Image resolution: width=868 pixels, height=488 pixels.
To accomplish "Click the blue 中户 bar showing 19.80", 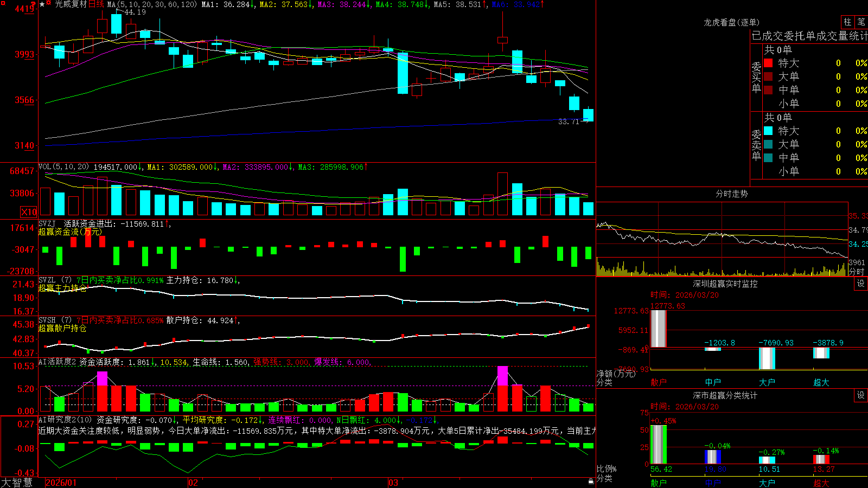I will pos(713,457).
